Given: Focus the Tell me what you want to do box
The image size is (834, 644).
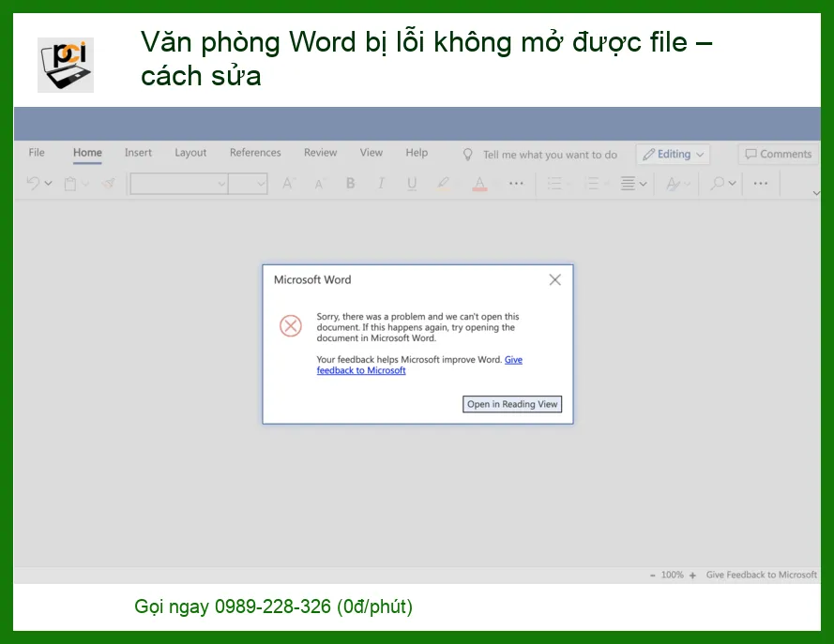Looking at the screenshot, I should coord(550,155).
